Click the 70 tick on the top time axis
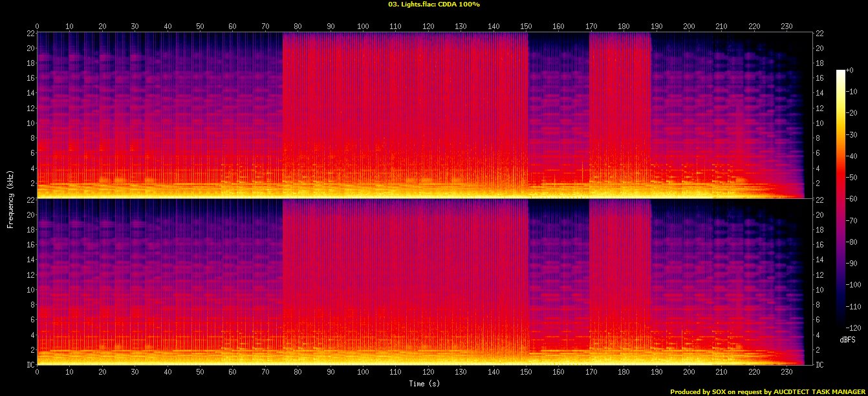Image resolution: width=868 pixels, height=396 pixels. click(x=265, y=26)
